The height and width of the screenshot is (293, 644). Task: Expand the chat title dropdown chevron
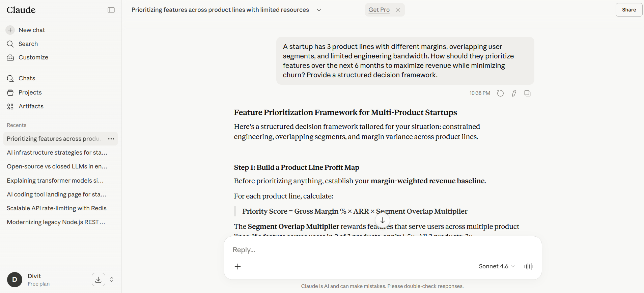click(319, 10)
